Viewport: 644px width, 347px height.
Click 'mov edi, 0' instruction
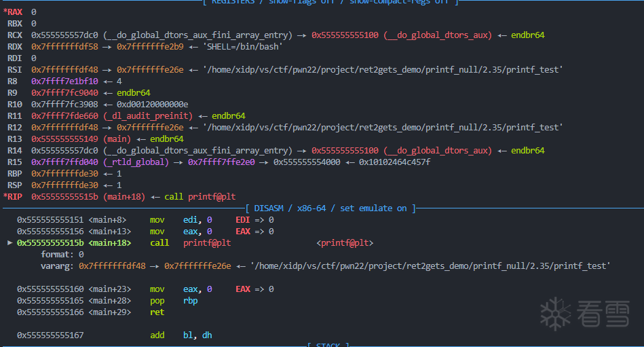click(x=181, y=219)
